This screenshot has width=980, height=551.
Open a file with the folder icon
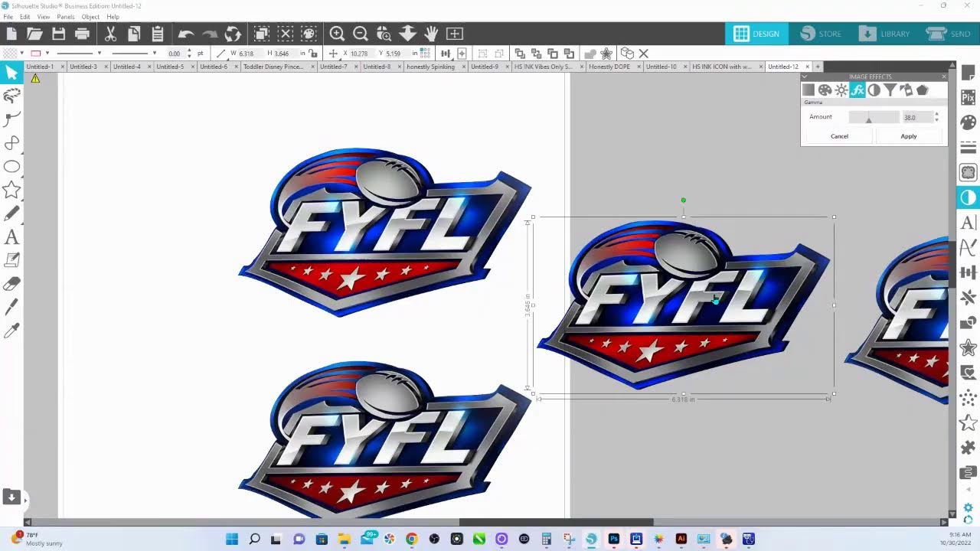coord(34,34)
